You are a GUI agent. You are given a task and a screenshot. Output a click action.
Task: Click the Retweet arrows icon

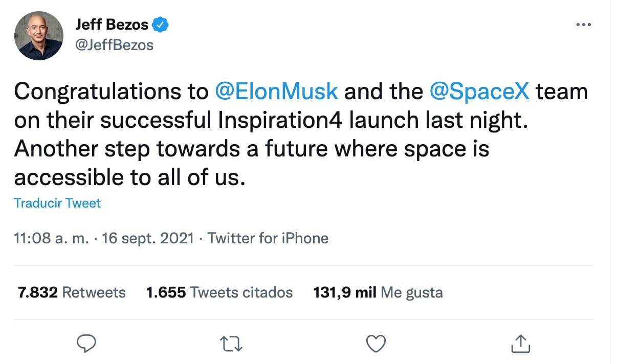pyautogui.click(x=231, y=344)
